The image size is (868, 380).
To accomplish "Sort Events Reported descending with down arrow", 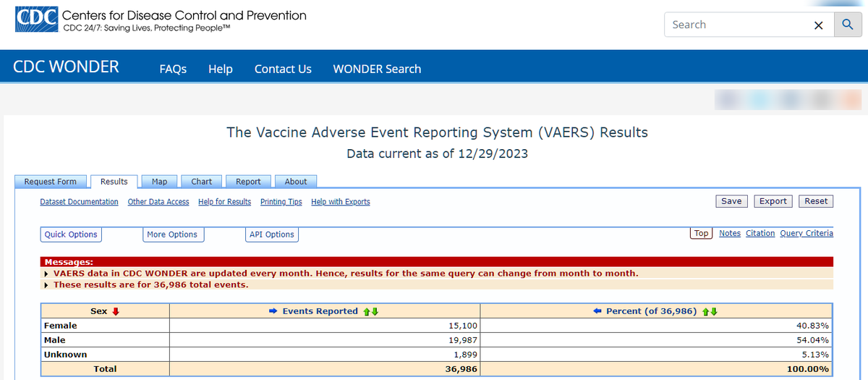I will 375,311.
